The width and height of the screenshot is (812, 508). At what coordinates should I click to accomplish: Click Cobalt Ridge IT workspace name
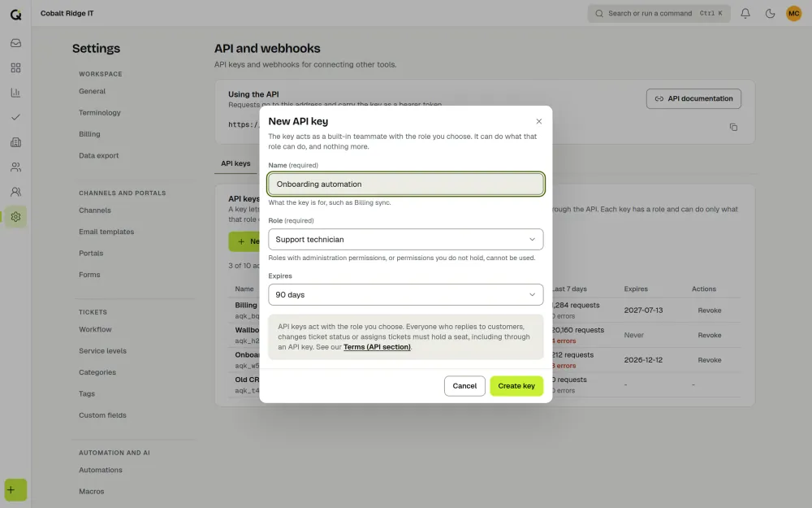[67, 14]
